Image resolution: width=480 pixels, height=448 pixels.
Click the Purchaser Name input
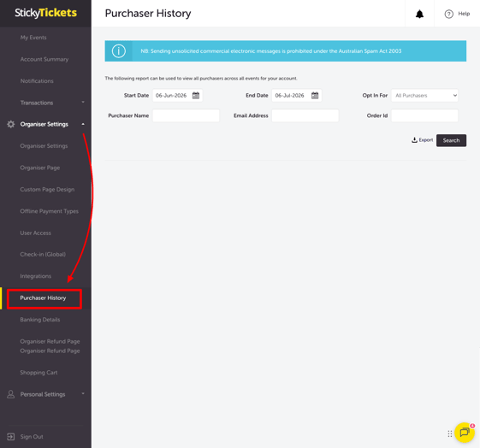coord(186,115)
